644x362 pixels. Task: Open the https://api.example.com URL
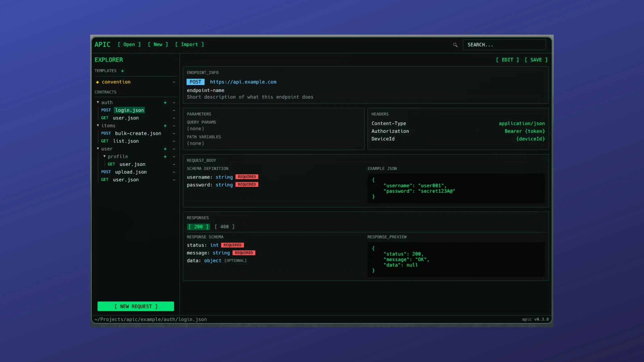pos(243,82)
